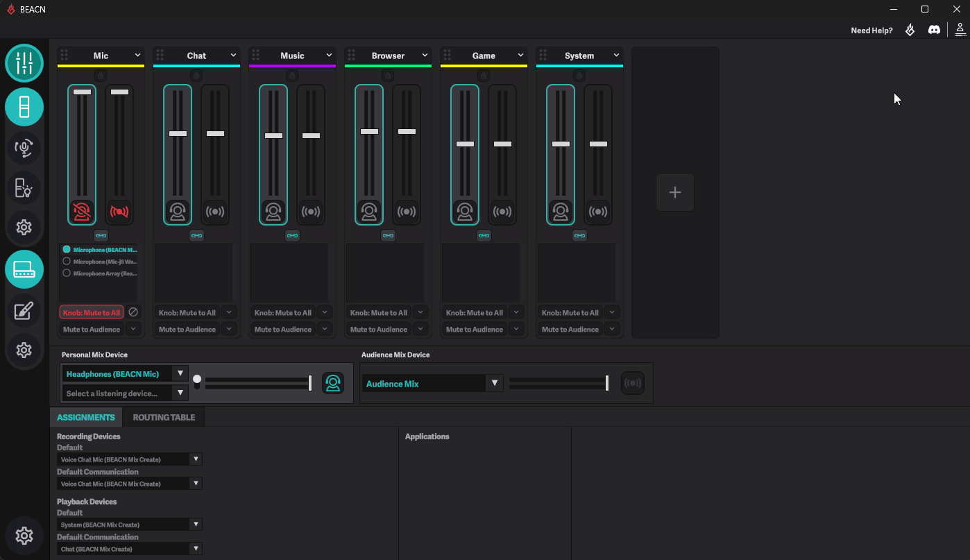
Task: Toggle the link icon under Music faders
Action: click(292, 235)
